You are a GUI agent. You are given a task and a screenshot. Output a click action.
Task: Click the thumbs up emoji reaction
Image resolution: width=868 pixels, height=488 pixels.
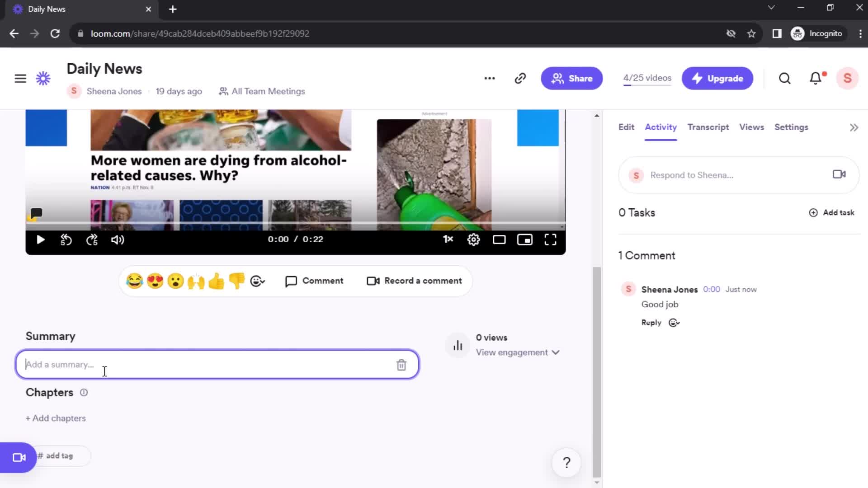tap(217, 281)
